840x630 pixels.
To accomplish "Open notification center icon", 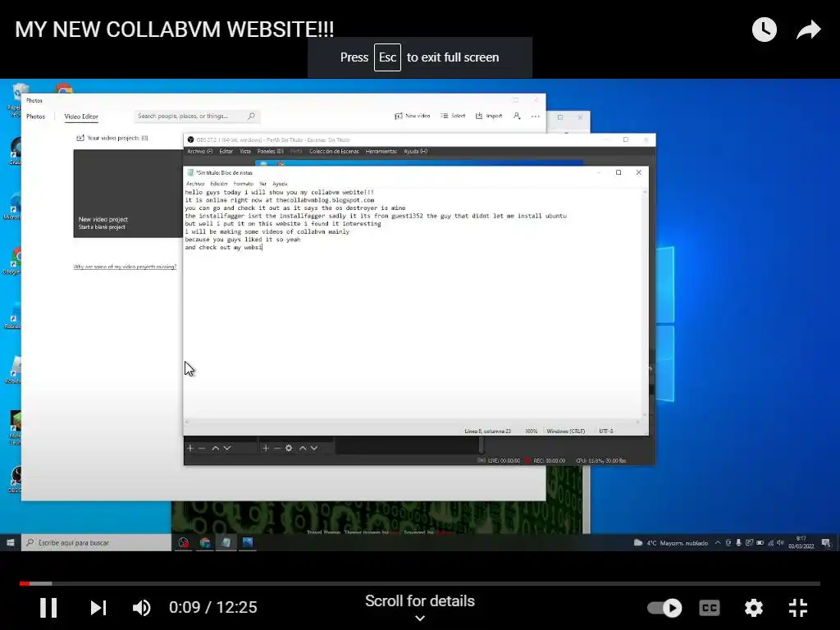I will tap(827, 543).
